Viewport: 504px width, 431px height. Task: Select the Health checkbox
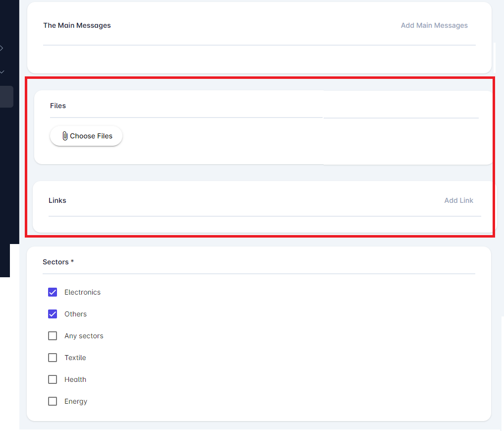point(53,379)
